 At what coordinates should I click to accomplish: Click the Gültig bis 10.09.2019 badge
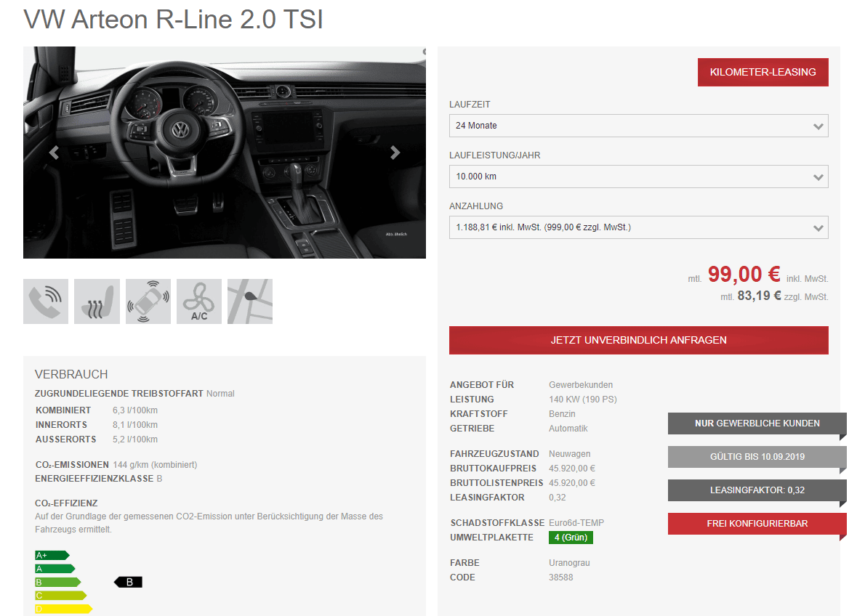tap(757, 457)
